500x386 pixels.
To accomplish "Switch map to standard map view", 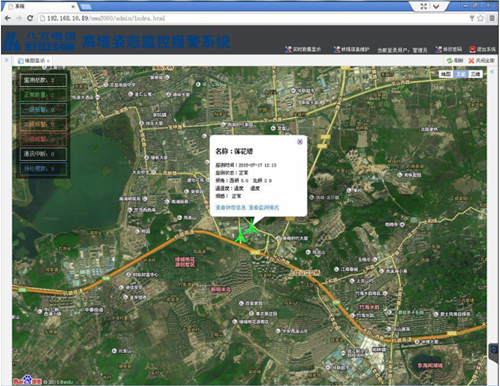I will coord(446,74).
